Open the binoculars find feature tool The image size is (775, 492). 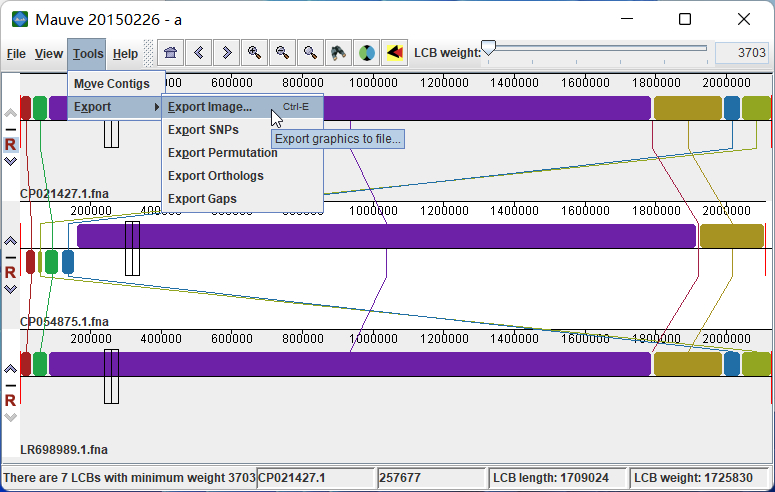(x=339, y=53)
